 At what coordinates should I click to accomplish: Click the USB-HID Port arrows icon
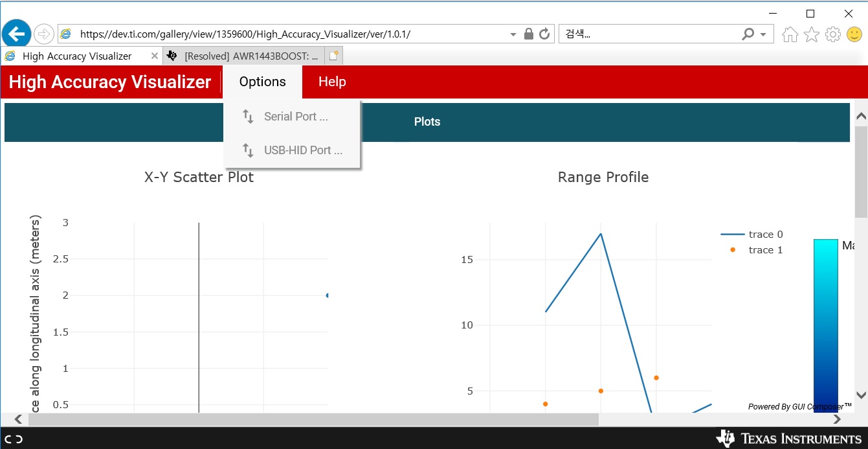coord(248,150)
